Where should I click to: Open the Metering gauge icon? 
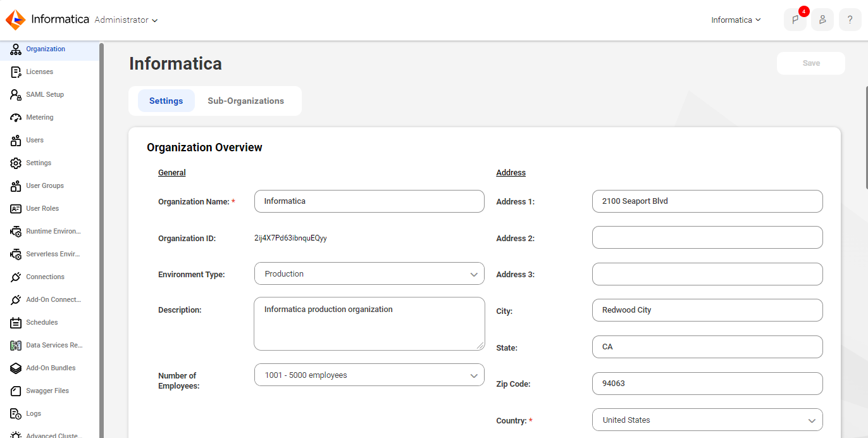[16, 118]
